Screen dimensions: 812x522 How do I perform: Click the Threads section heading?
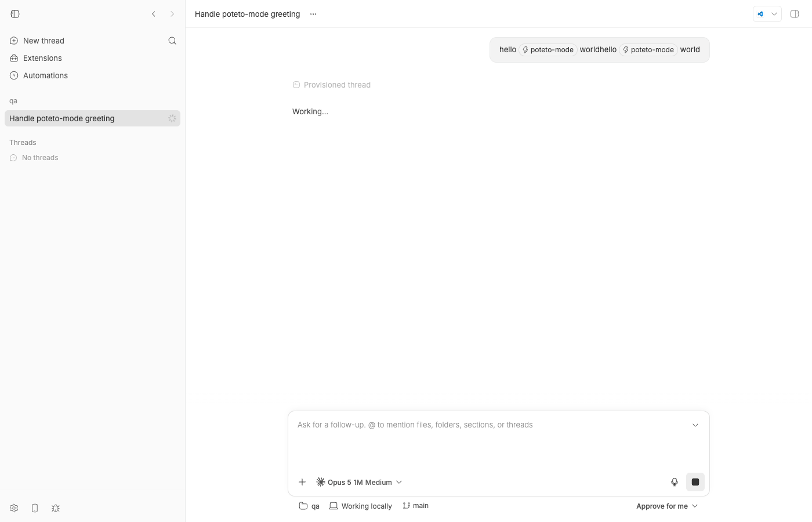[23, 143]
